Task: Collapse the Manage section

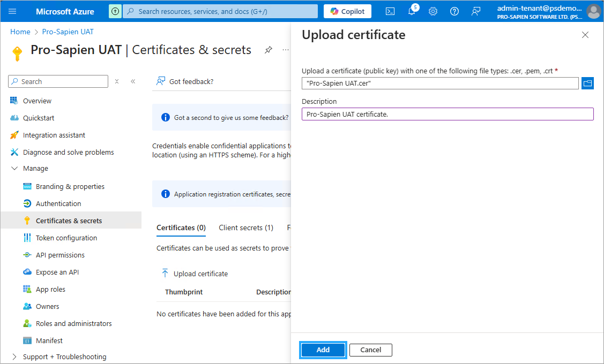Action: click(14, 169)
